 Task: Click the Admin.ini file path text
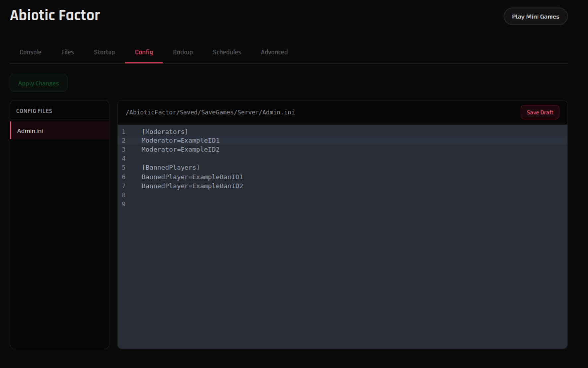pyautogui.click(x=210, y=112)
